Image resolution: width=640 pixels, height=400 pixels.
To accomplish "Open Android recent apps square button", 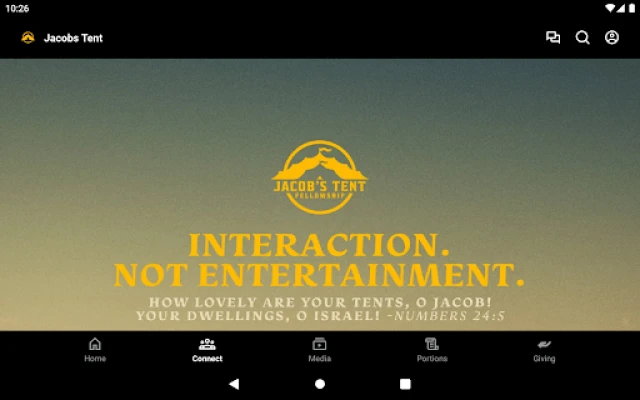I will 405,383.
